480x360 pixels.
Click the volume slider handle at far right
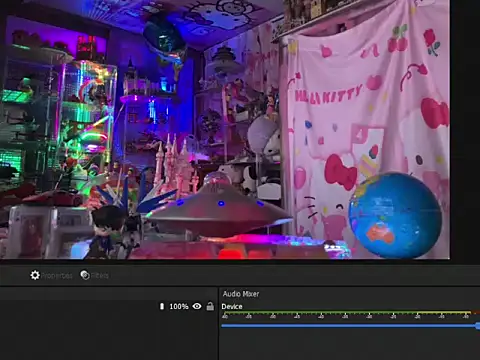coord(478,326)
